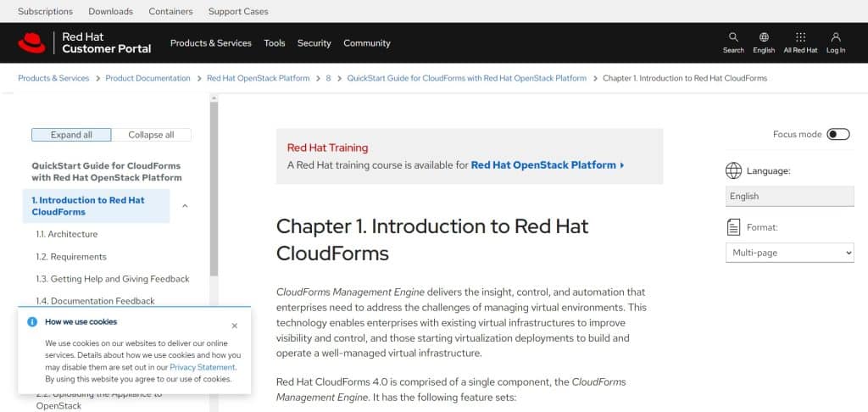Open 1.1. Architecture section
868x412 pixels.
(x=67, y=234)
